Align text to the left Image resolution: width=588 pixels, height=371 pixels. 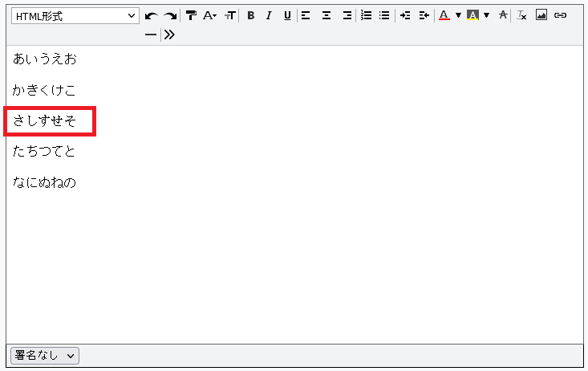[306, 15]
